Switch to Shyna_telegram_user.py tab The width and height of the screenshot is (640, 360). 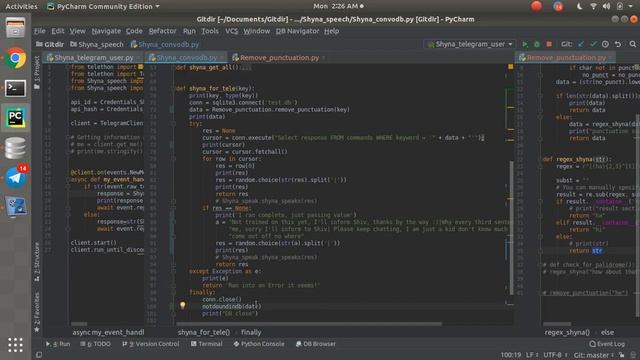tap(93, 58)
